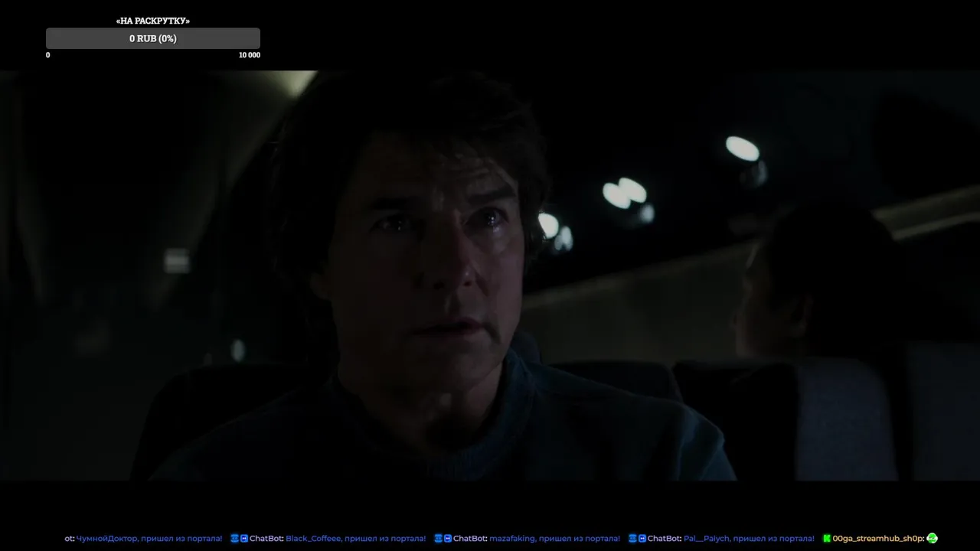Image resolution: width=980 pixels, height=551 pixels.
Task: Click the 0 goal minimum label
Action: tap(48, 55)
